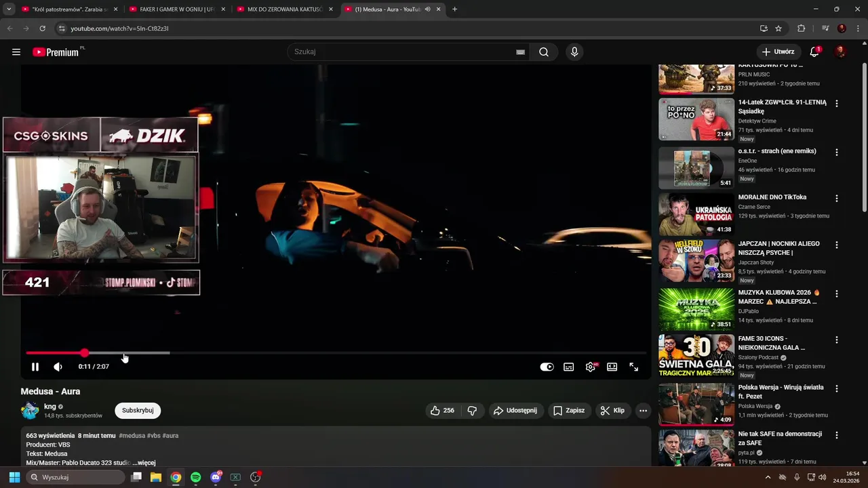
Task: Open MUZYKA KLUBOWA 2026 thumbnail
Action: pyautogui.click(x=696, y=309)
